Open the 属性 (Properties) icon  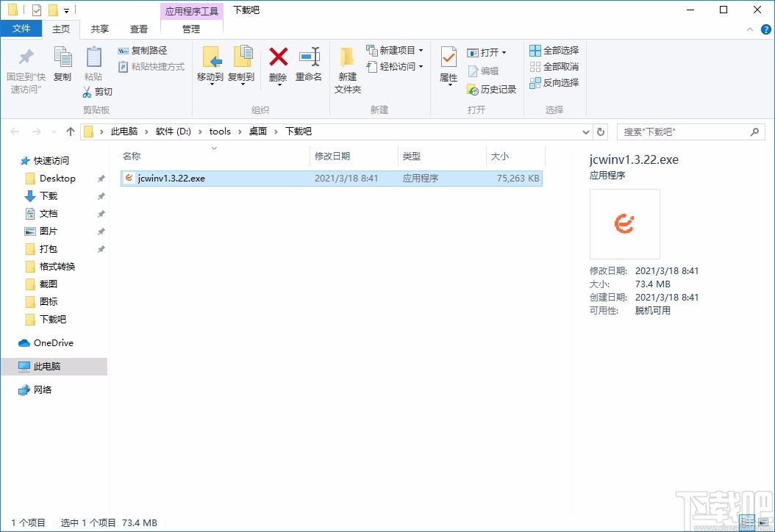coord(449,65)
